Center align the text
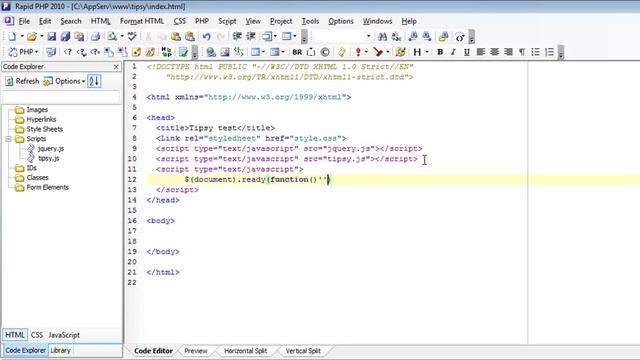The width and height of the screenshot is (640, 360). (495, 52)
